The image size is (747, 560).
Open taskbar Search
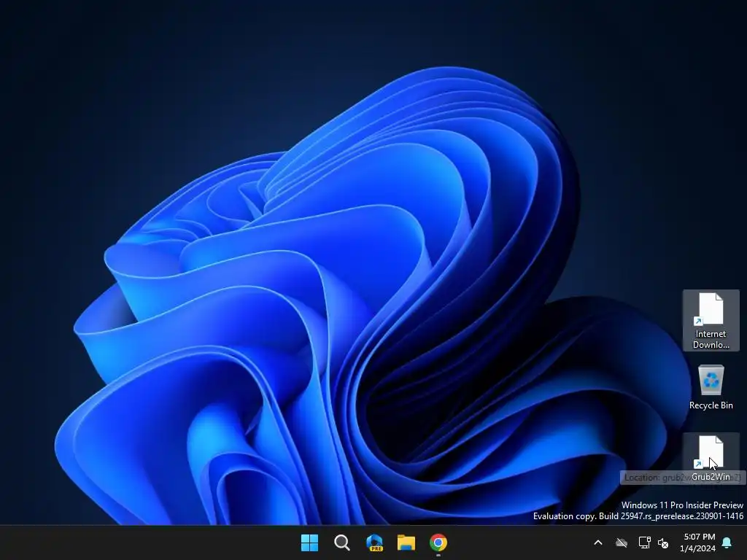coord(341,542)
